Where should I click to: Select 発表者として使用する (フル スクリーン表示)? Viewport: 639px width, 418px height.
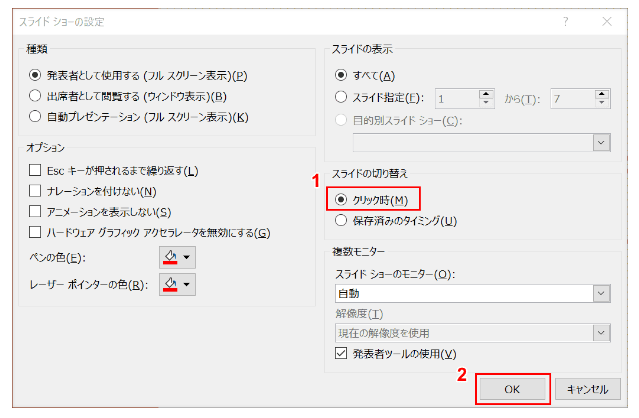tap(37, 75)
